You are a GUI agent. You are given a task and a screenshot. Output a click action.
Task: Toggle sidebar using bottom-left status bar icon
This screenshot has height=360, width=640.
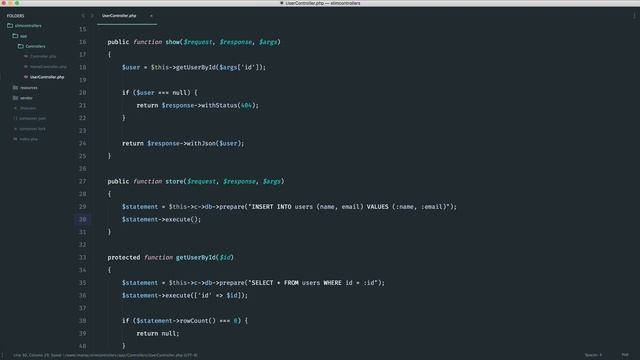point(2,355)
